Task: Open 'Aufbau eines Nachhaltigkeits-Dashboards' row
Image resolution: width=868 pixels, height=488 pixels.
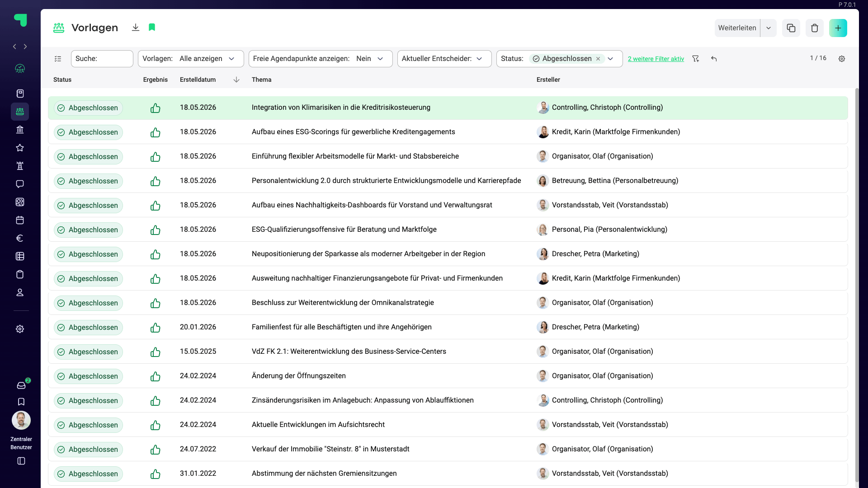Action: [448, 205]
